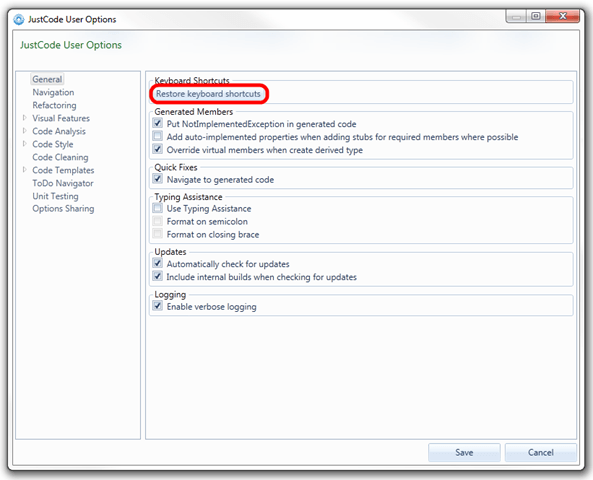Click the Typing Assistance group label

coord(188,197)
